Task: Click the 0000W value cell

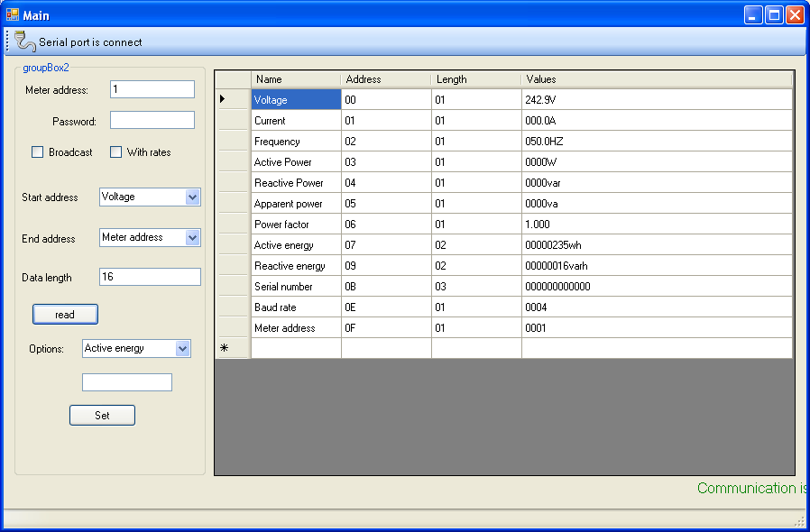Action: (x=657, y=161)
